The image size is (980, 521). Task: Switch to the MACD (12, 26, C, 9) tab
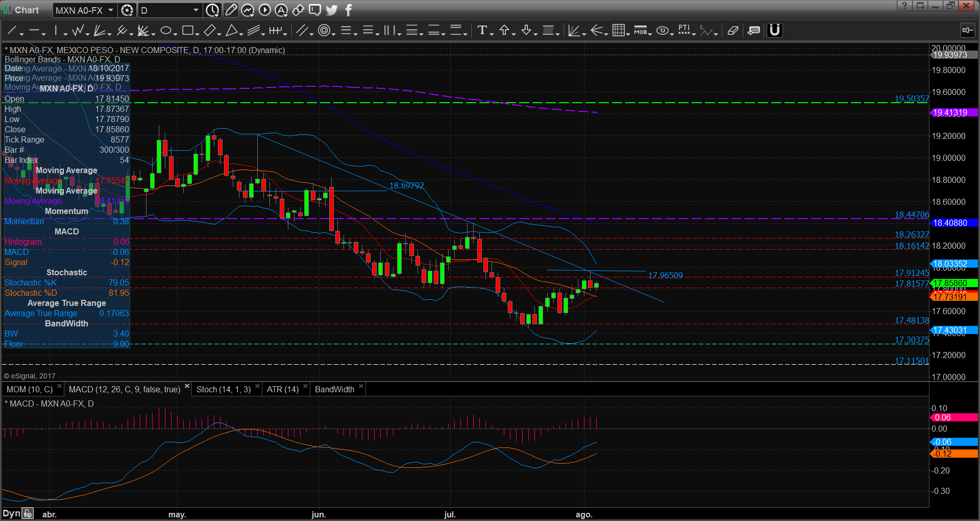[125, 389]
